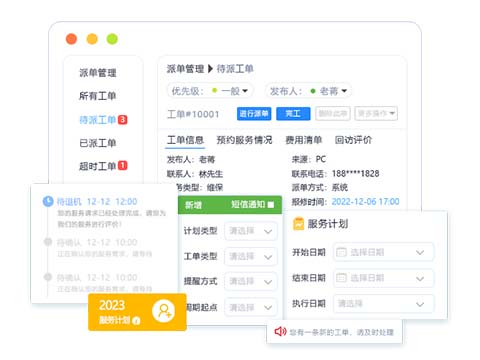480x360 pixels.
Task: Click the orange 2023 服务计划 card
Action: click(x=137, y=312)
